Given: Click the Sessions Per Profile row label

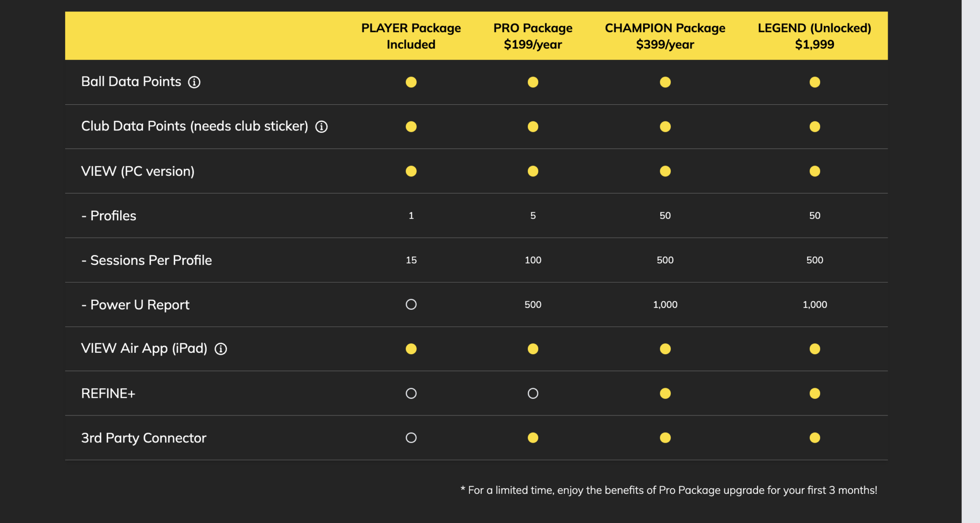Looking at the screenshot, I should [x=146, y=260].
